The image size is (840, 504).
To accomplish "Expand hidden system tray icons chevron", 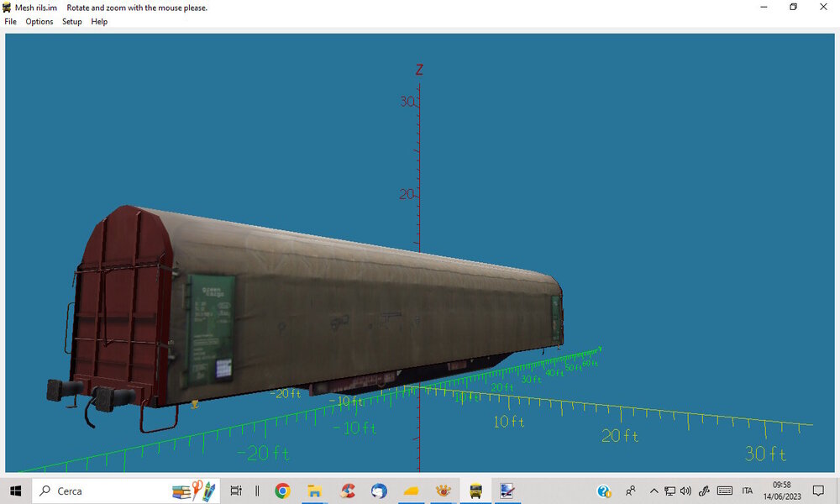I will click(x=654, y=491).
